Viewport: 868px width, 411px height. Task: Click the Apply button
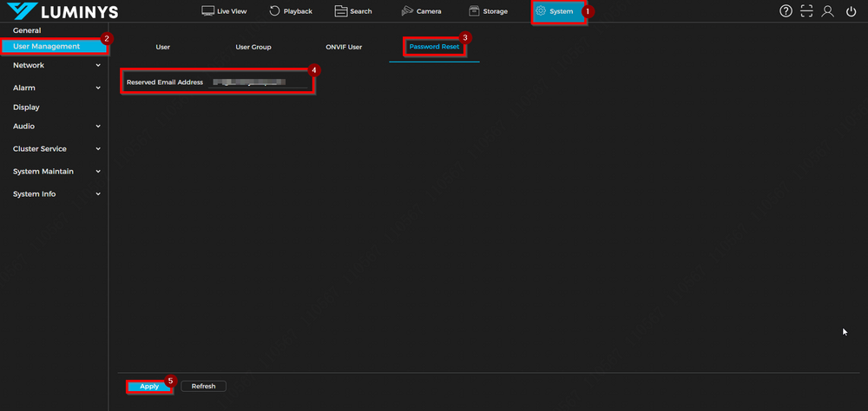pyautogui.click(x=149, y=386)
